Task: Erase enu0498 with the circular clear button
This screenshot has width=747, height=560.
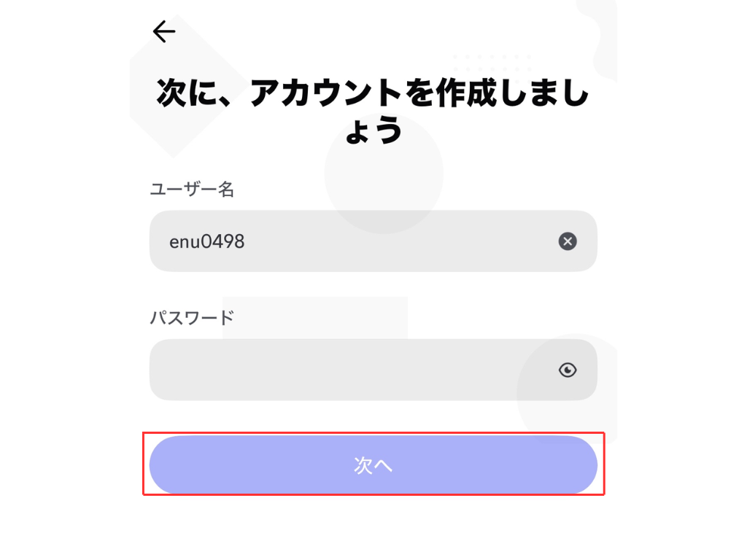Action: [x=568, y=241]
